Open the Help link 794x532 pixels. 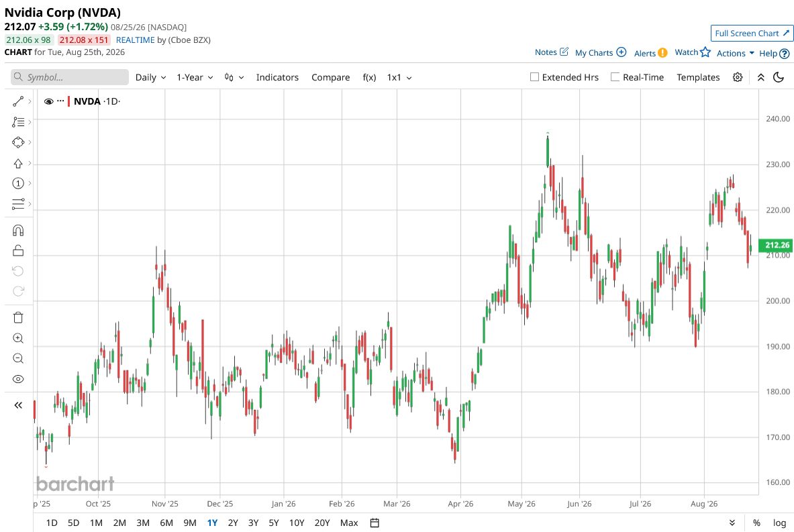(775, 53)
